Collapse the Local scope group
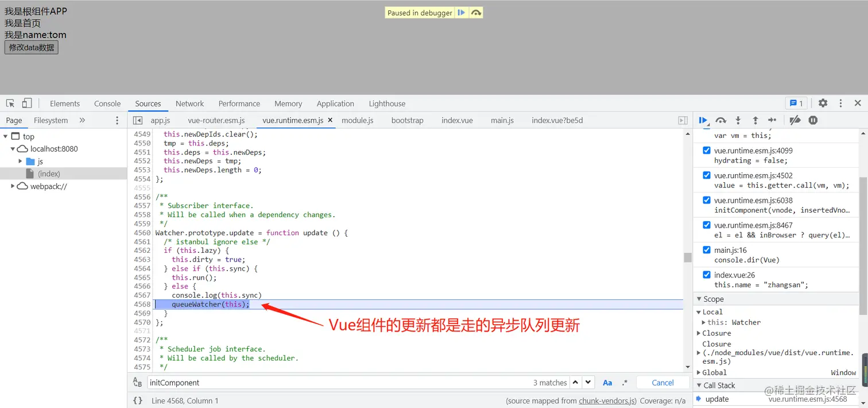Image resolution: width=868 pixels, height=408 pixels. coord(699,312)
